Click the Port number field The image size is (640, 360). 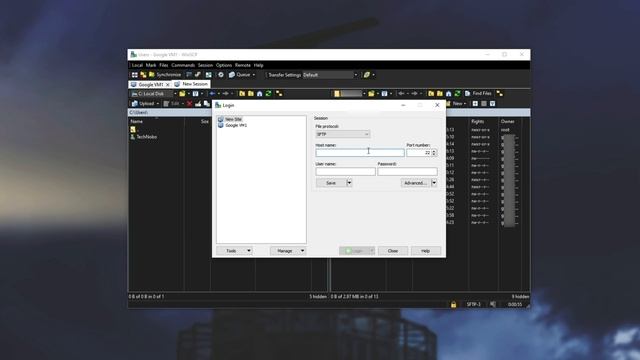(x=419, y=153)
